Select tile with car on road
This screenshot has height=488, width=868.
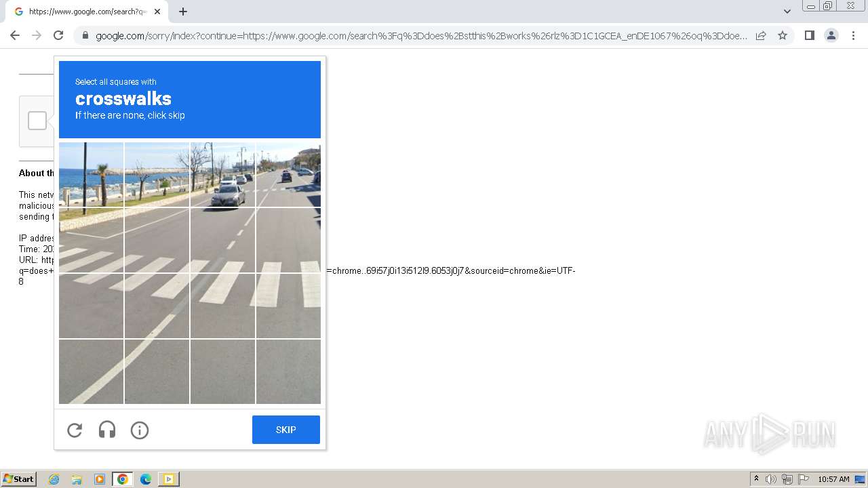coord(222,175)
